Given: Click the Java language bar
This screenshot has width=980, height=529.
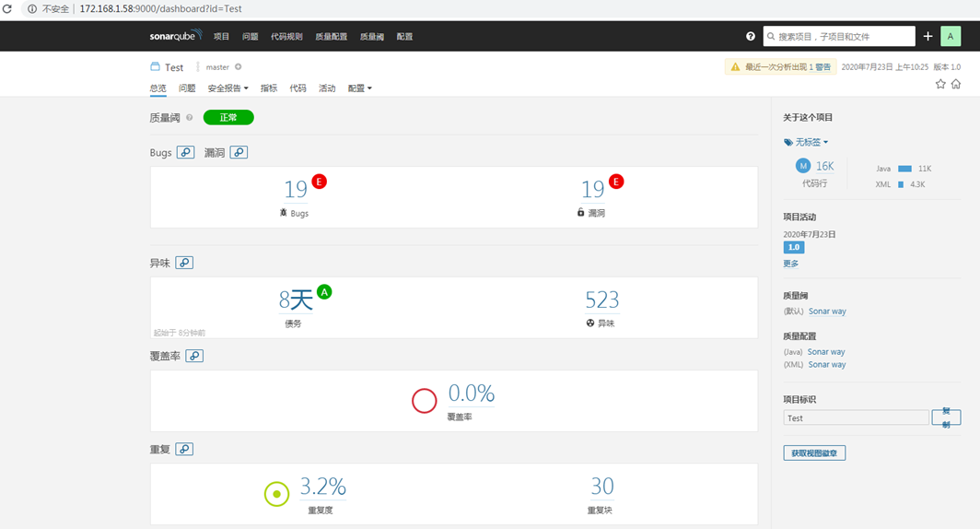Looking at the screenshot, I should pos(904,169).
